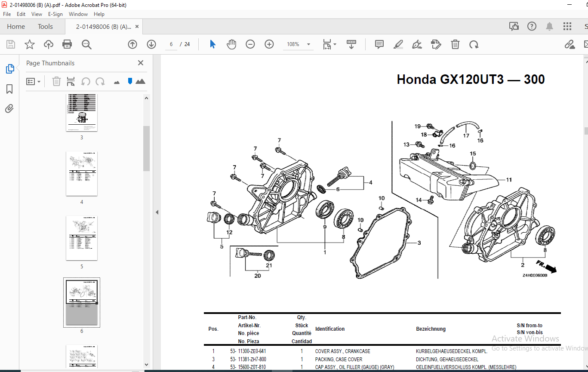Delete page using main toolbar trash icon

pyautogui.click(x=455, y=44)
